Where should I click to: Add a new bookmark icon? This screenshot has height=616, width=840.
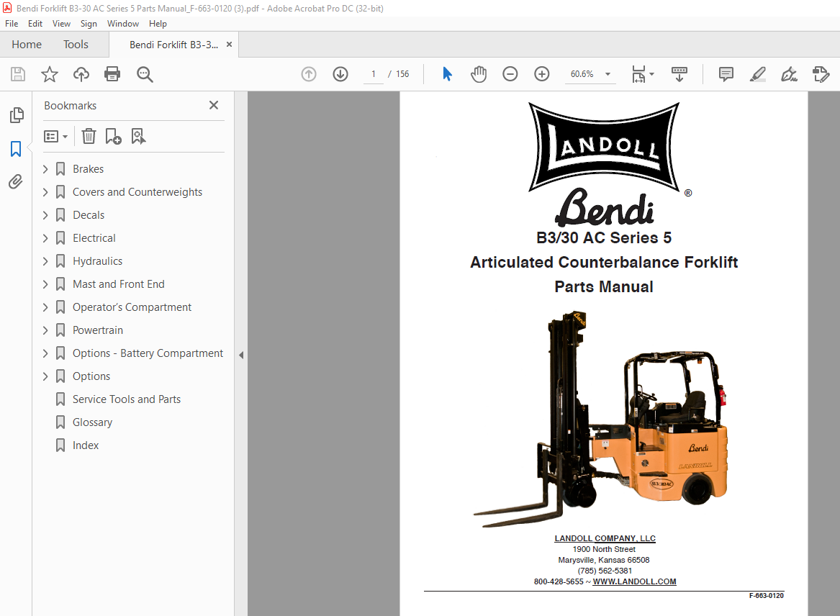113,136
